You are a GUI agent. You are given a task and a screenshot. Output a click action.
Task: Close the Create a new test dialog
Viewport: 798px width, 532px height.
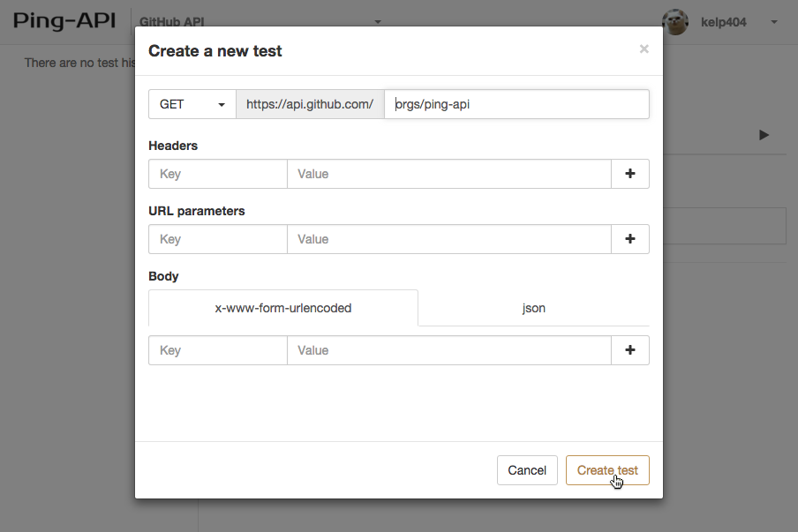point(644,49)
